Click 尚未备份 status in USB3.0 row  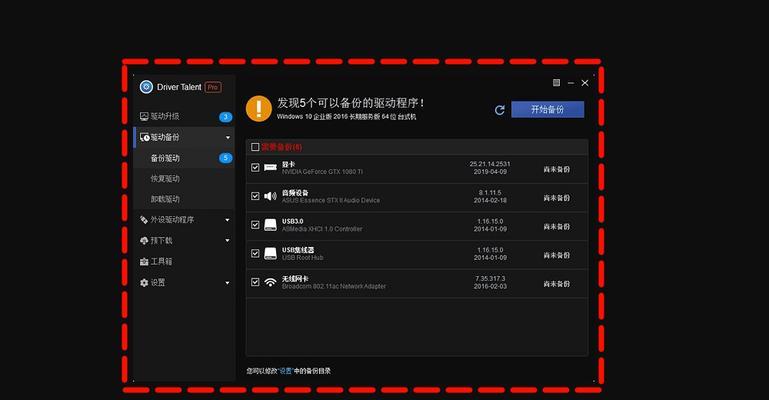click(x=557, y=226)
